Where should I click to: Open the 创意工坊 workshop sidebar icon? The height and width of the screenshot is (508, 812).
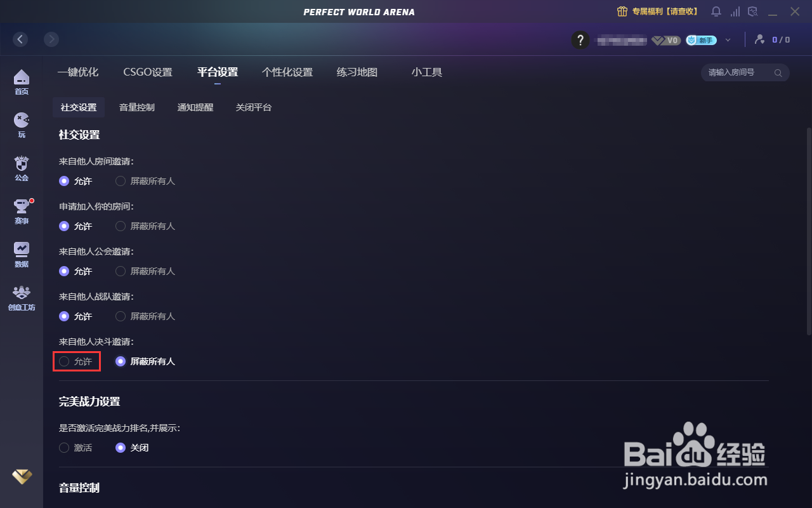click(x=22, y=298)
